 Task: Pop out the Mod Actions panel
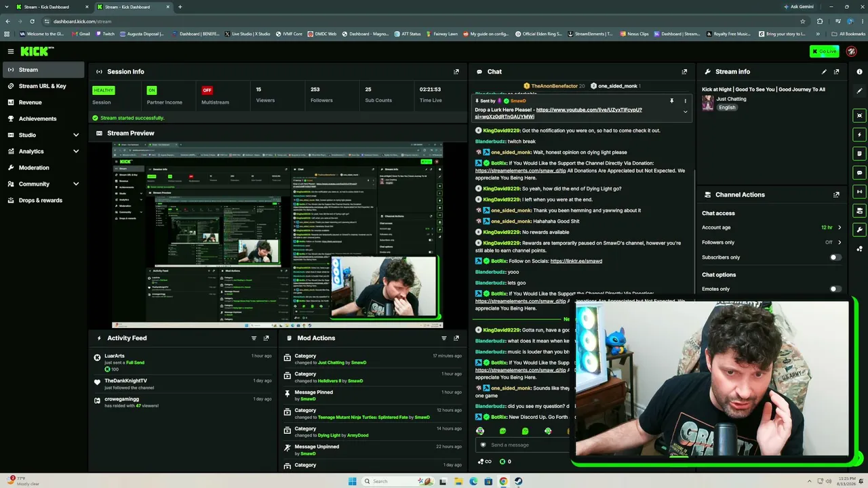tap(456, 338)
